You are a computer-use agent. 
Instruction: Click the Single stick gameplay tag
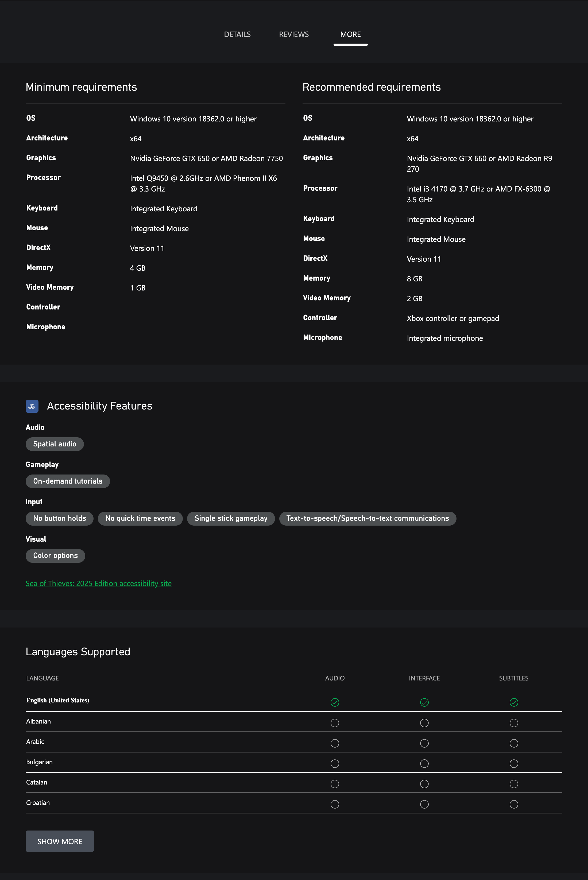point(231,518)
